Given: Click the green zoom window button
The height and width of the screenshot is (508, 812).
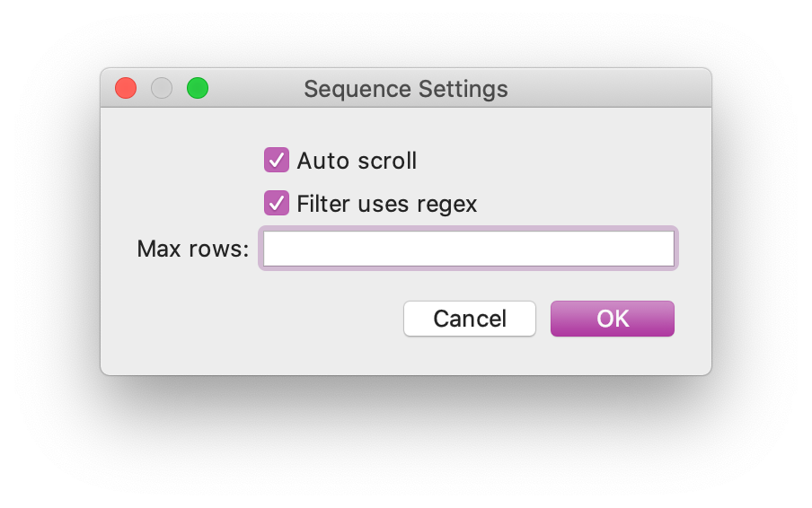Looking at the screenshot, I should pos(198,88).
